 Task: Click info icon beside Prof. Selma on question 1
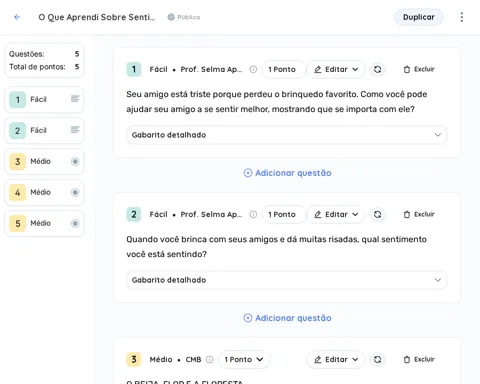point(253,69)
